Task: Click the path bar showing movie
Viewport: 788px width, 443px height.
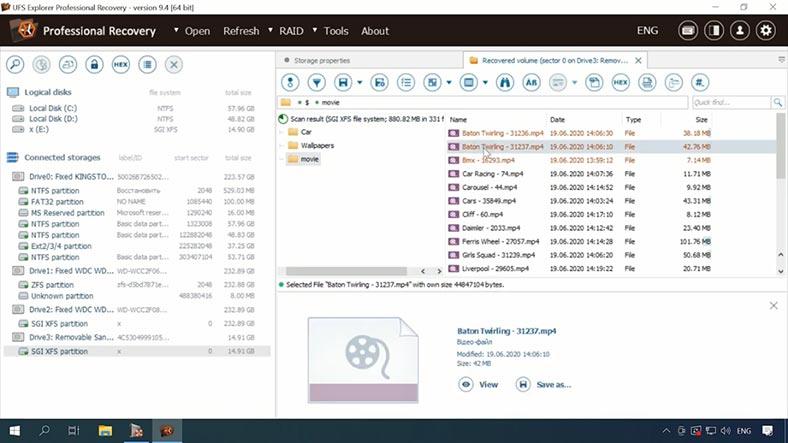Action: 482,102
